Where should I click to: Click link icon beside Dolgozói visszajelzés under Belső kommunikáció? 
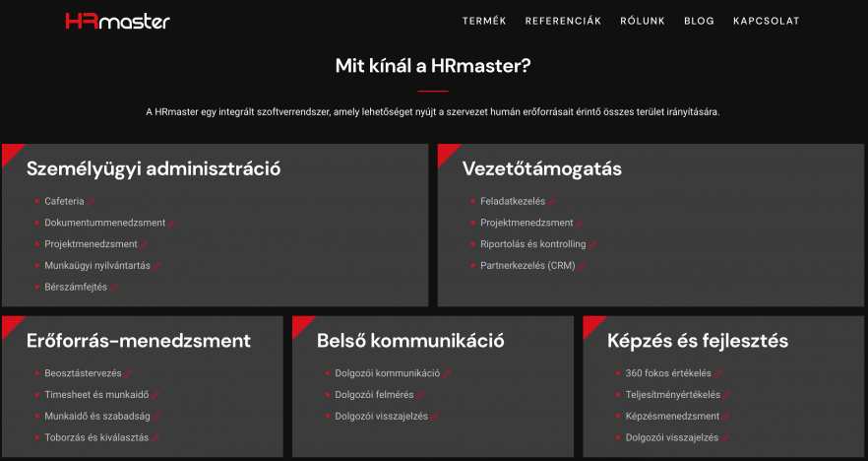click(434, 417)
